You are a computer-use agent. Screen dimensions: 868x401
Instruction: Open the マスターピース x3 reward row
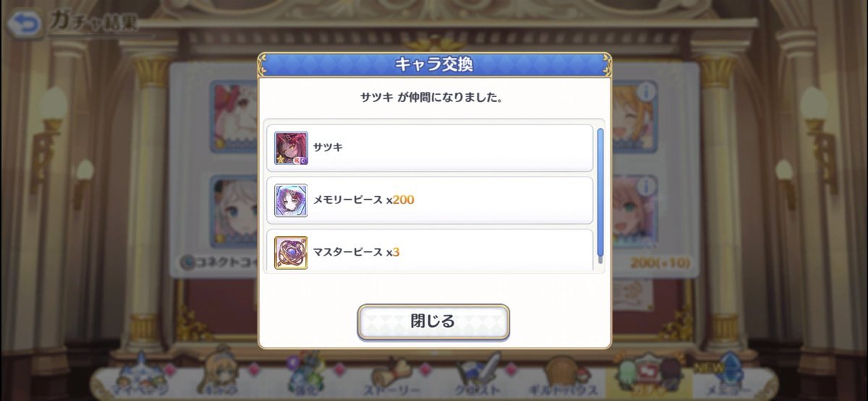430,251
